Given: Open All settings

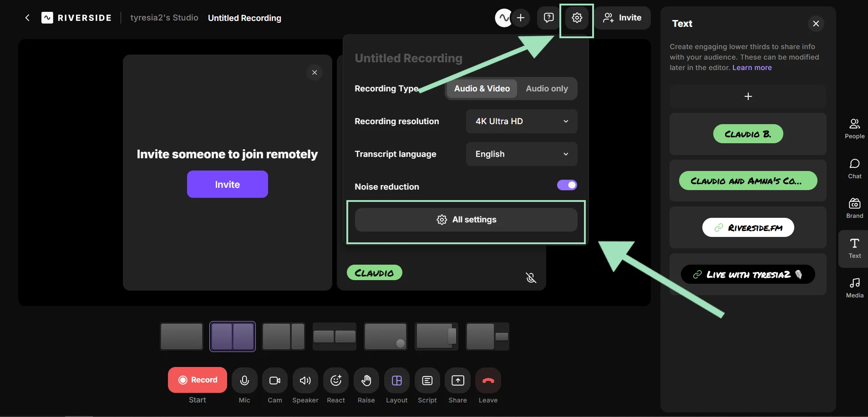Looking at the screenshot, I should pos(466,220).
